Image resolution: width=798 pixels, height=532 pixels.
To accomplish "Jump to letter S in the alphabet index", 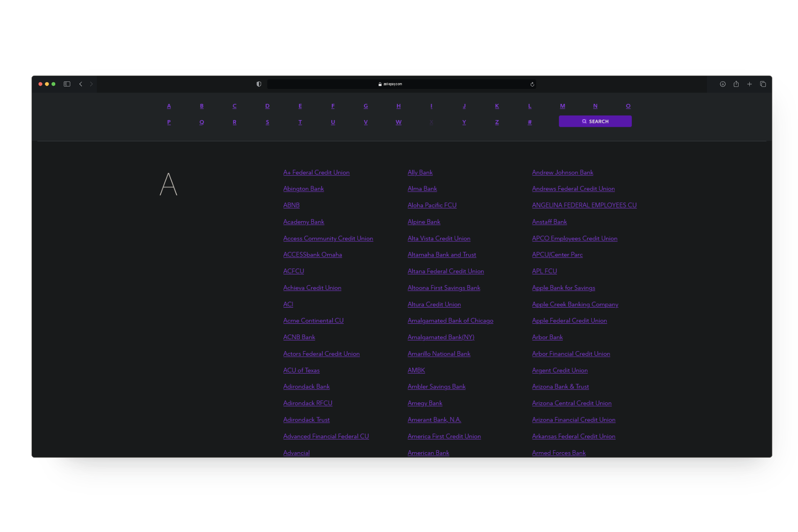I will click(267, 122).
